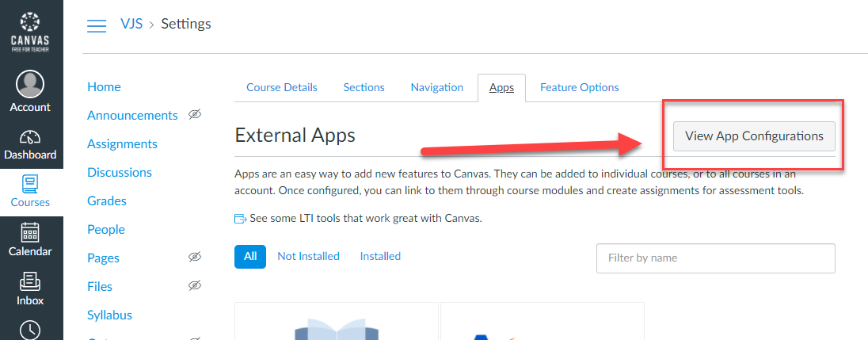Viewport: 868px width, 340px height.
Task: Go to Dashboard via speedometer icon
Action: pyautogui.click(x=31, y=138)
